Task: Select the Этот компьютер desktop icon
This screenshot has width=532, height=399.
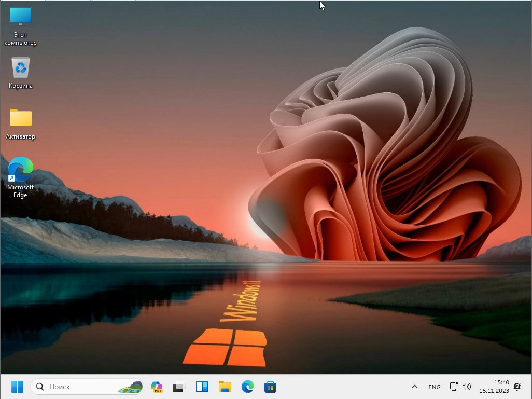Action: pos(20,26)
